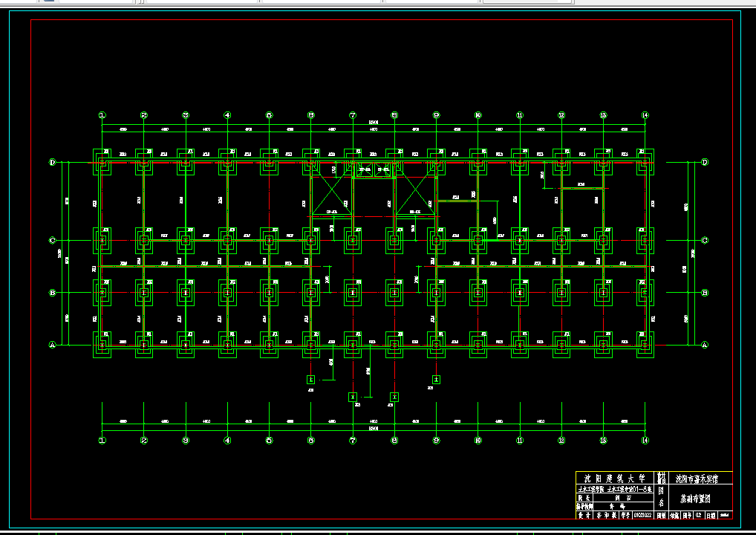Pick axis bubble D at left of plan
Viewport: 756px width, 535px height.
[x=53, y=162]
